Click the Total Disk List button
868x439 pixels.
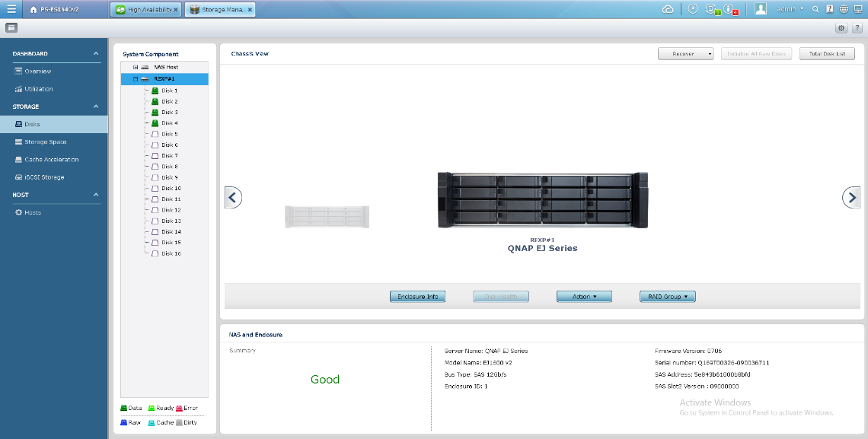(x=827, y=54)
